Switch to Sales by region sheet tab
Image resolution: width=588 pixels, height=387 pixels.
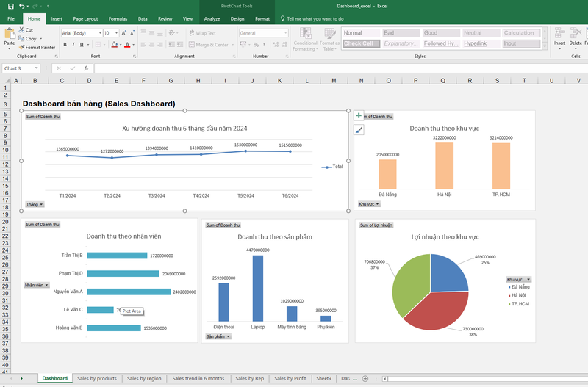click(144, 378)
